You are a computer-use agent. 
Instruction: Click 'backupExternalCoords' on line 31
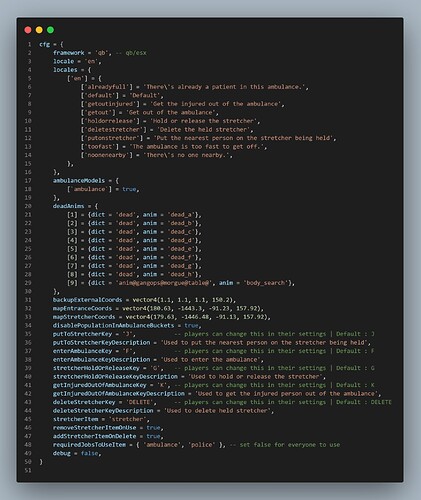pos(87,300)
